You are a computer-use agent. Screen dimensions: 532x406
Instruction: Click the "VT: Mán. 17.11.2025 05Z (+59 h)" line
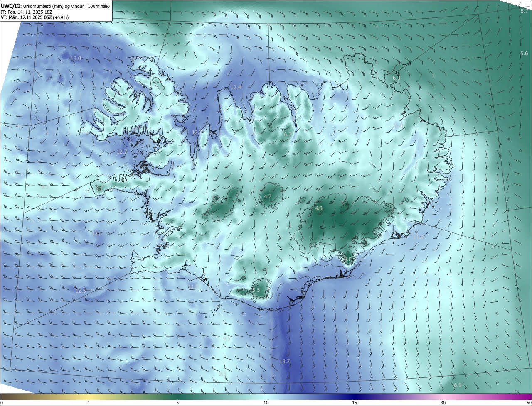click(35, 17)
